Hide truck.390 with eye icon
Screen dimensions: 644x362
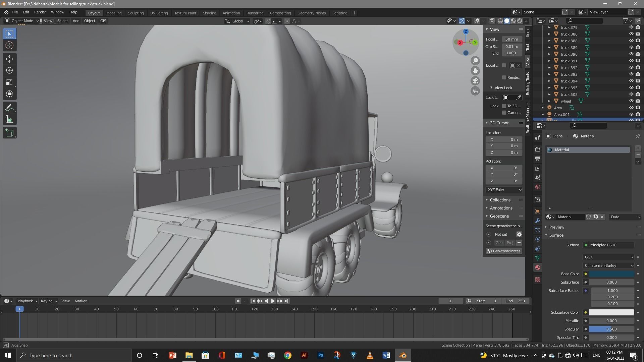(631, 54)
